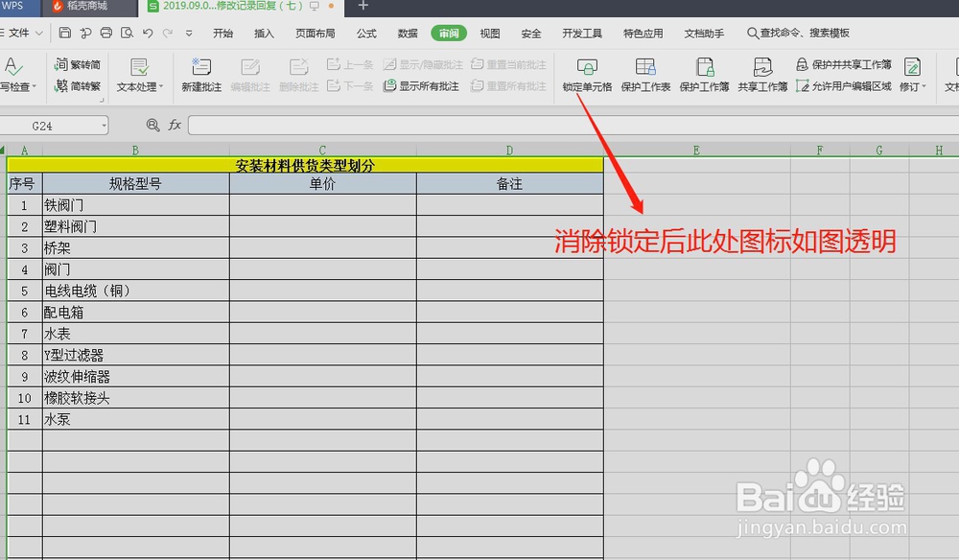Open the 安全 ribbon tab
This screenshot has height=560, width=959.
pos(531,34)
